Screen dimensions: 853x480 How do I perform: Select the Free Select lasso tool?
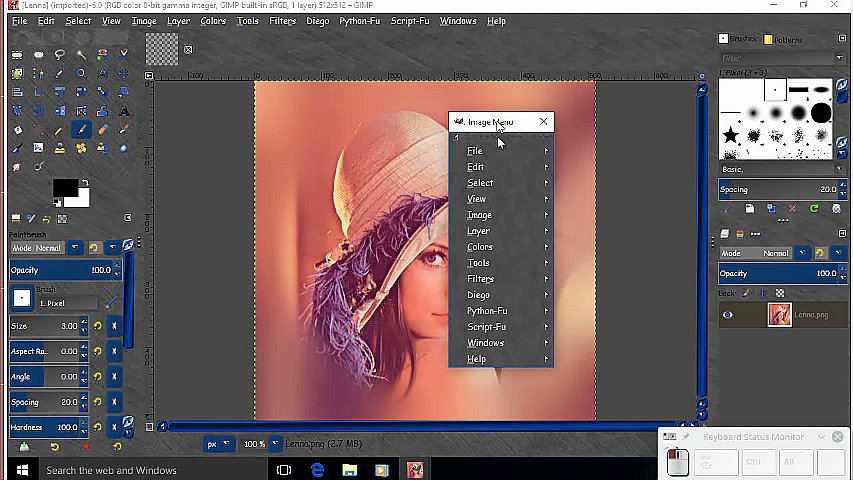click(60, 54)
